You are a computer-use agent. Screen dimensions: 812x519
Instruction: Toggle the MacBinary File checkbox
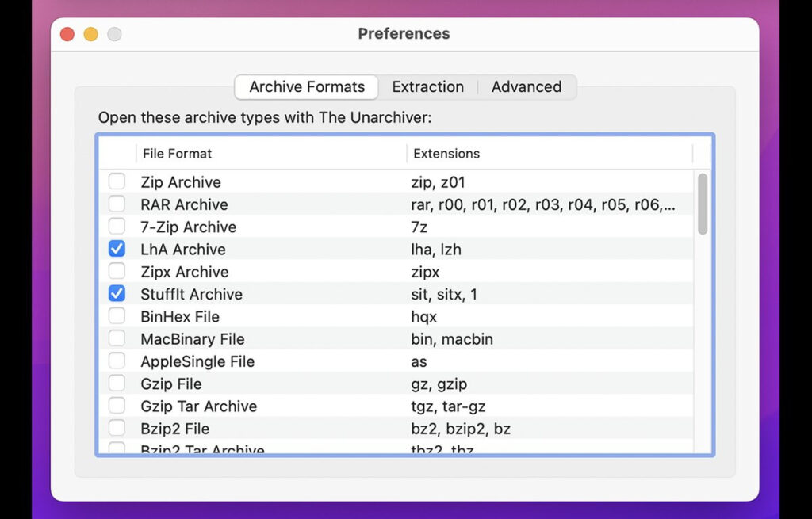tap(117, 339)
